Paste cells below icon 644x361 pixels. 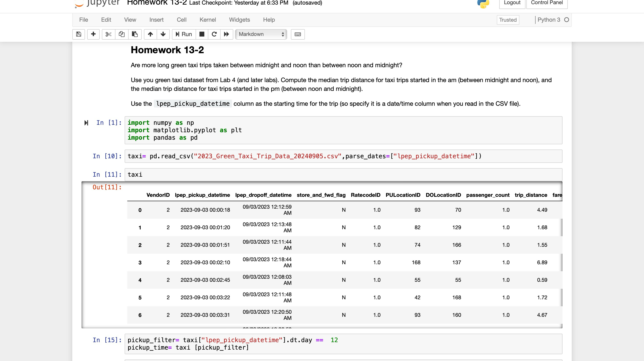[135, 34]
